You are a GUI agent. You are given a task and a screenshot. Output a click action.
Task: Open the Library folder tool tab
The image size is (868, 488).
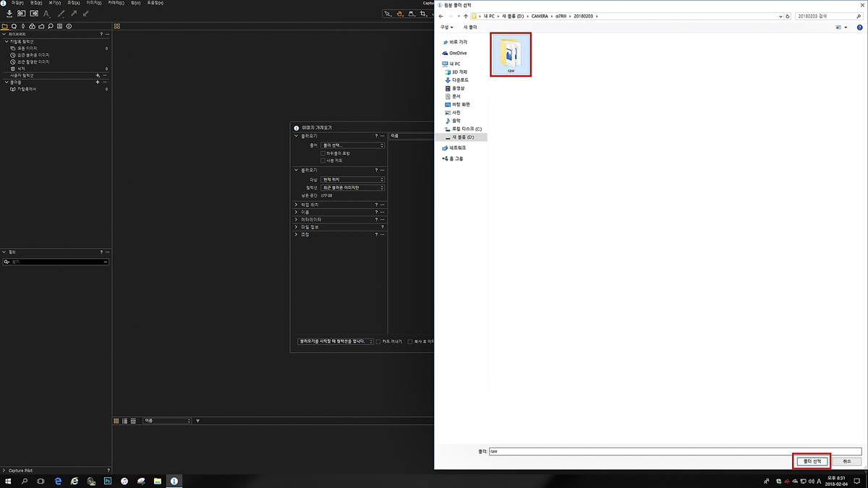tap(5, 26)
